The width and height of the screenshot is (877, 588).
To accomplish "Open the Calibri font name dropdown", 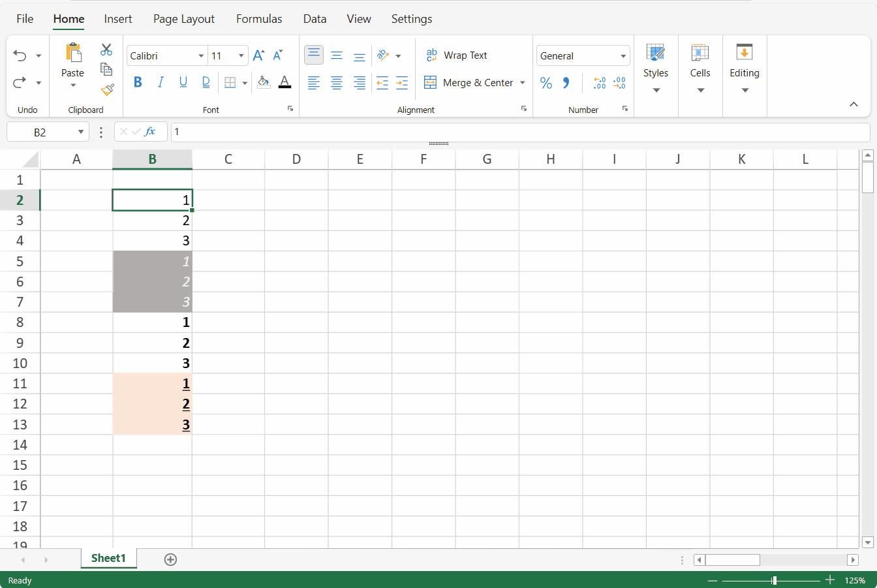I will click(x=201, y=56).
